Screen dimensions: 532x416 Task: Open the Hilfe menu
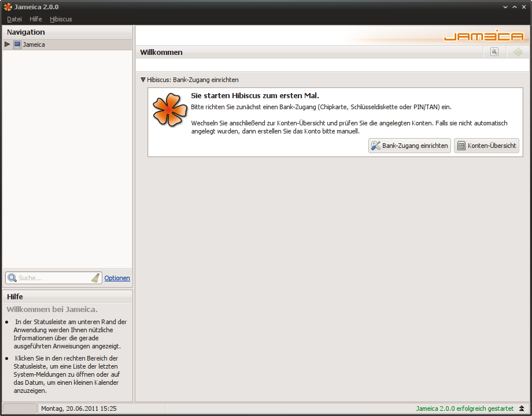pyautogui.click(x=36, y=19)
